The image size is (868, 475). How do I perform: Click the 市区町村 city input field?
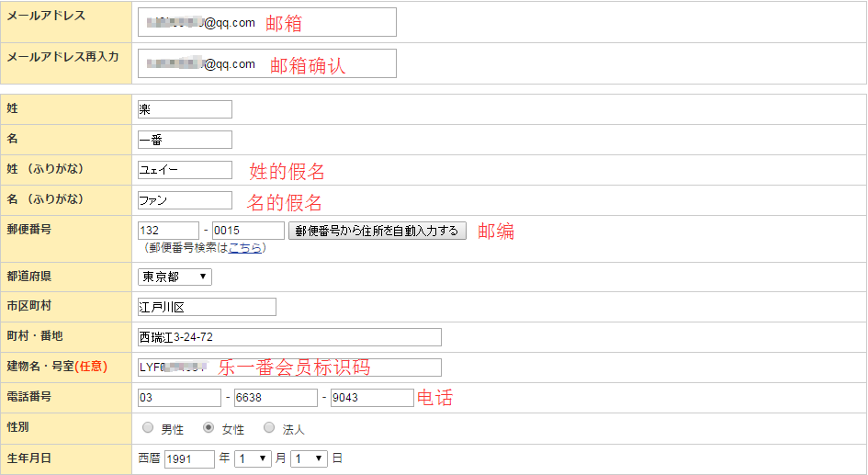tap(207, 307)
